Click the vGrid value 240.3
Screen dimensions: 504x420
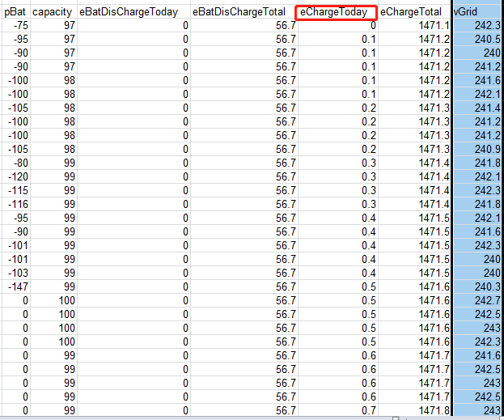pos(477,286)
